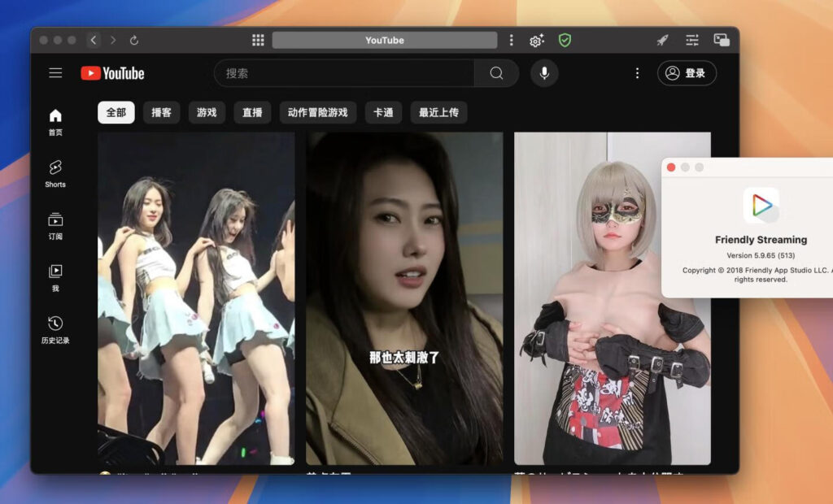The height and width of the screenshot is (504, 833).
Task: Click the search magnifier icon
Action: coord(496,73)
